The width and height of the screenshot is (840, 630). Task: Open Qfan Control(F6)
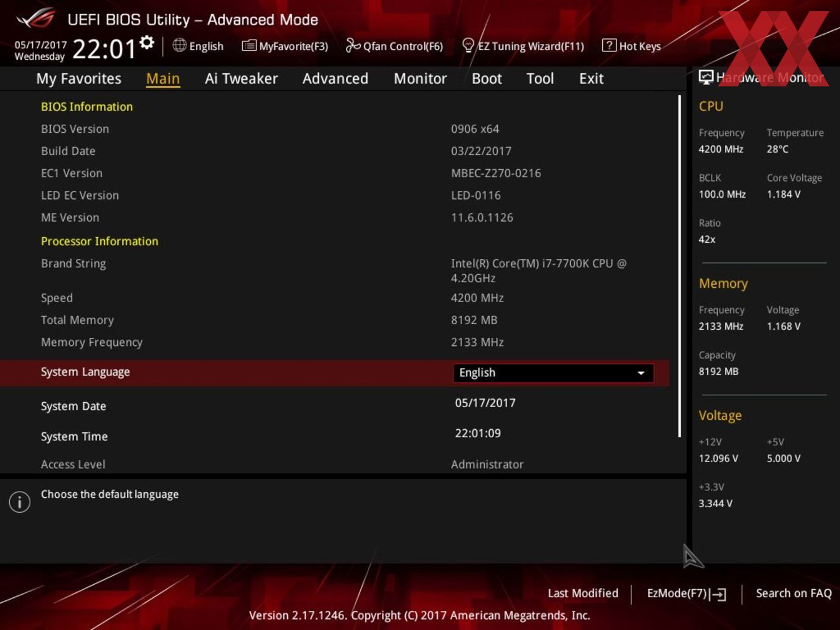point(394,46)
